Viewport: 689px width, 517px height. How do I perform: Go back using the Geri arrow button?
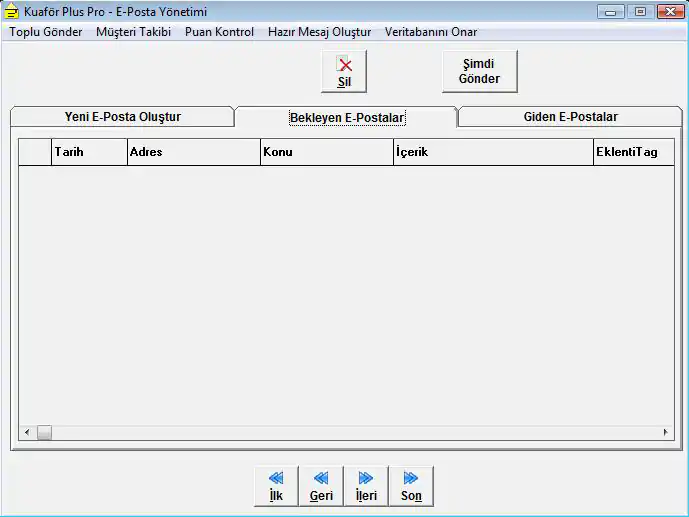(321, 486)
